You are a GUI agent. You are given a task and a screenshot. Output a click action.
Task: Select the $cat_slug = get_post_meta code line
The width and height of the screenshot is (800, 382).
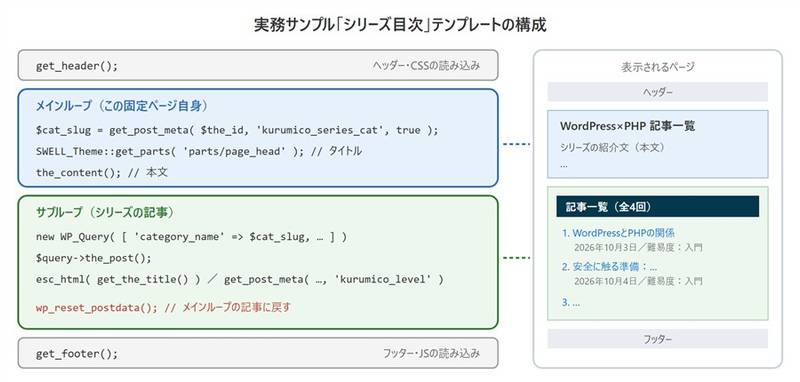[x=237, y=130]
